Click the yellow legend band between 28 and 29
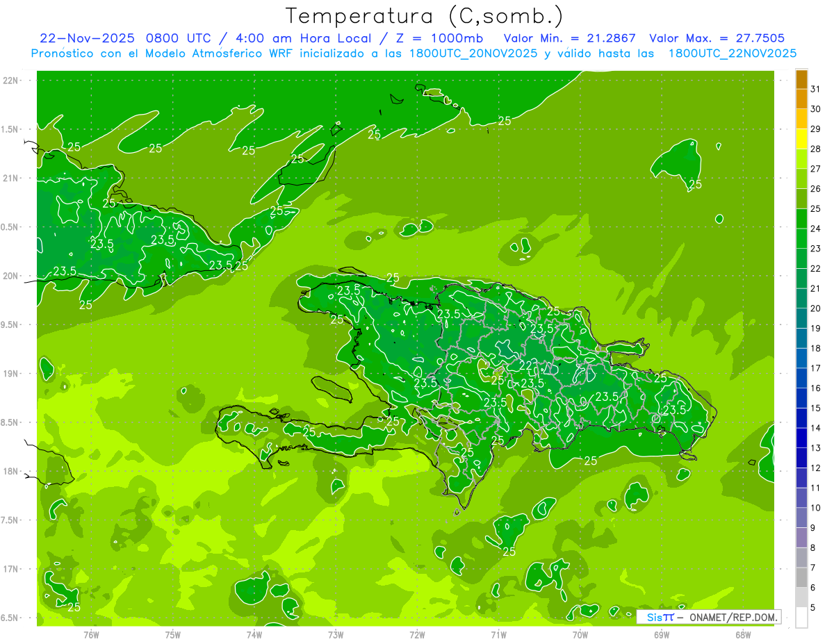The height and width of the screenshot is (644, 834). point(801,139)
